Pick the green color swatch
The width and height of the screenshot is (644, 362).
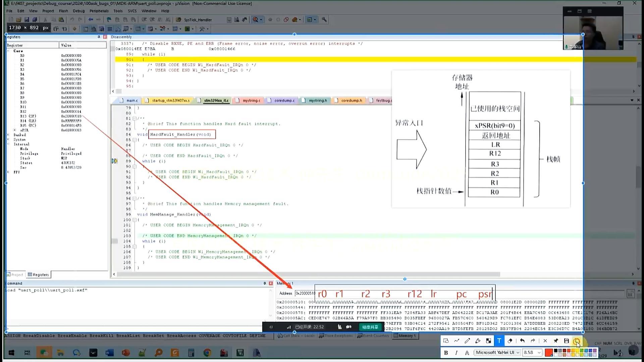coord(582,351)
